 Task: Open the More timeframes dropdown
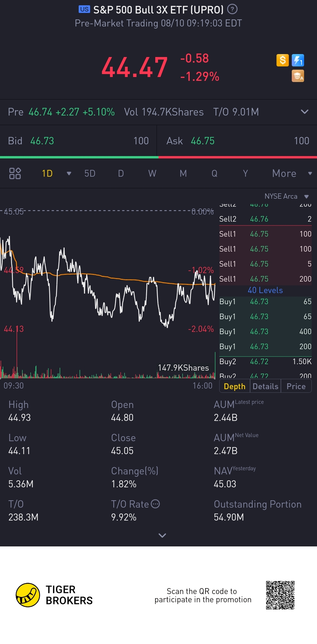tap(292, 173)
